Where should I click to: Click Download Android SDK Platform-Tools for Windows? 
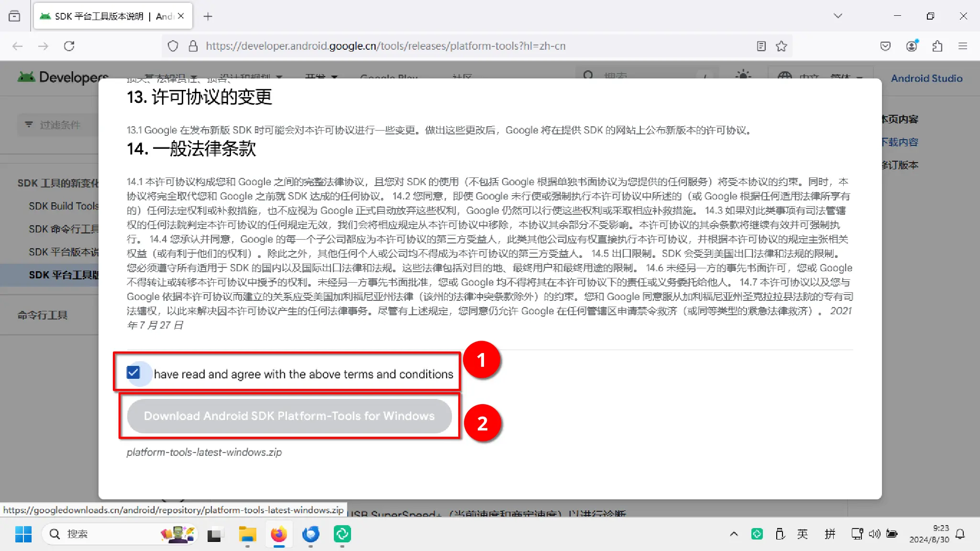(289, 416)
